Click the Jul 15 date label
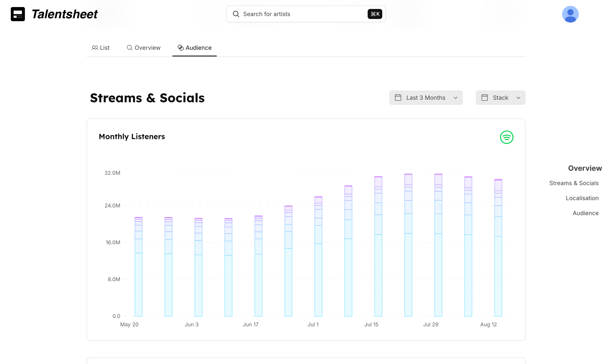Viewport: 610px width, 364px height. [371, 325]
